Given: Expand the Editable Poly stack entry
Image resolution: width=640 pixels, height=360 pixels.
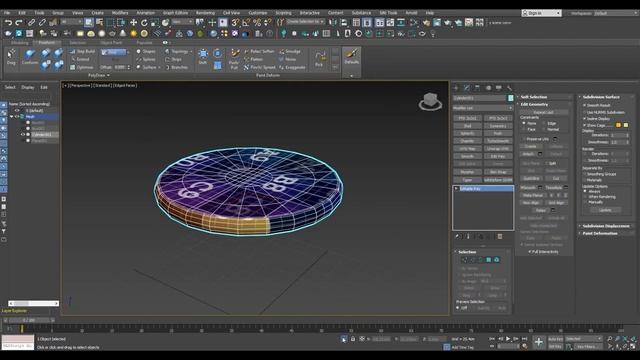Looking at the screenshot, I should [456, 189].
